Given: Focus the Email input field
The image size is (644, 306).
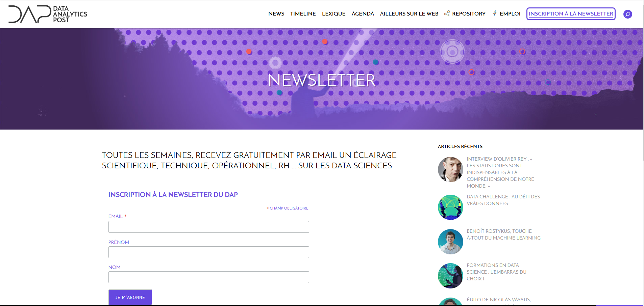Looking at the screenshot, I should tap(208, 227).
